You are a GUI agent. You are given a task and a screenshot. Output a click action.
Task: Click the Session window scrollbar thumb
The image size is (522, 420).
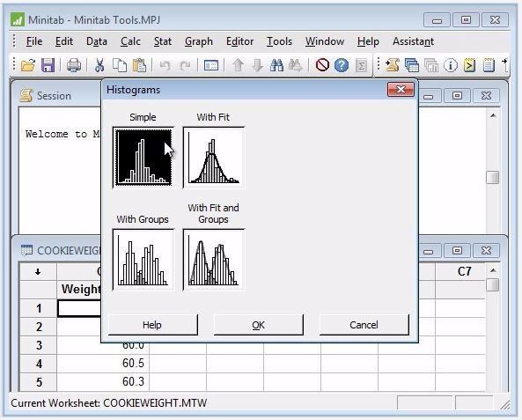pos(493,177)
